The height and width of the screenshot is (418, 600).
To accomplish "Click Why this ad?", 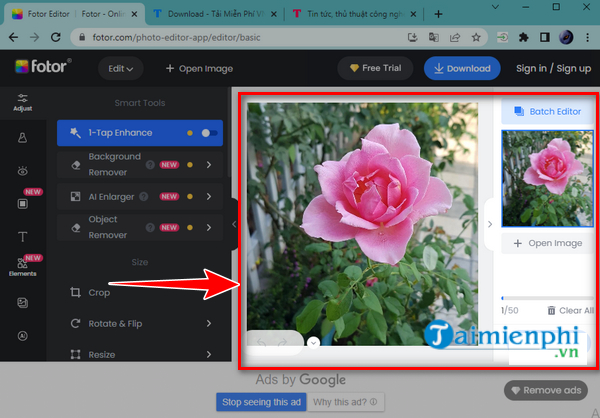I will 346,402.
